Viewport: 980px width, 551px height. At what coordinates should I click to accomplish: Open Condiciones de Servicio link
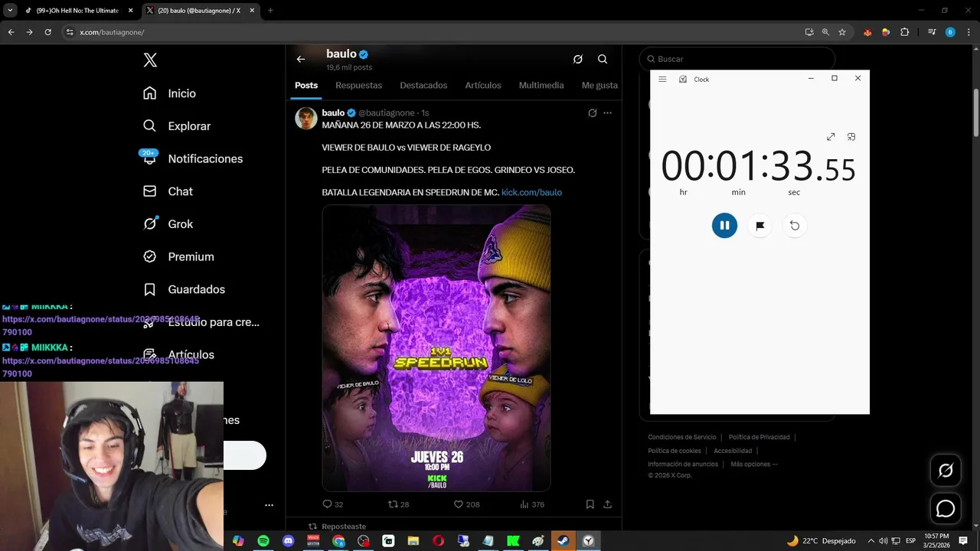682,437
